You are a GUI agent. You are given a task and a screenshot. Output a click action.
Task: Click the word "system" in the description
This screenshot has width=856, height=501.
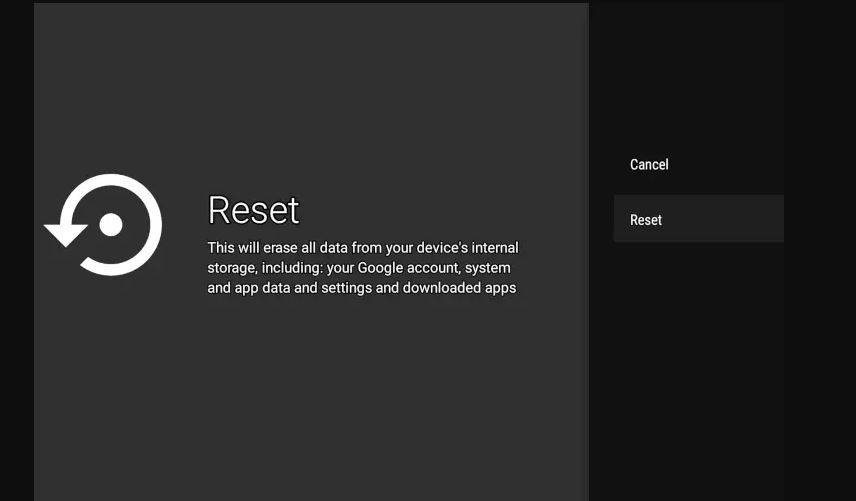488,268
